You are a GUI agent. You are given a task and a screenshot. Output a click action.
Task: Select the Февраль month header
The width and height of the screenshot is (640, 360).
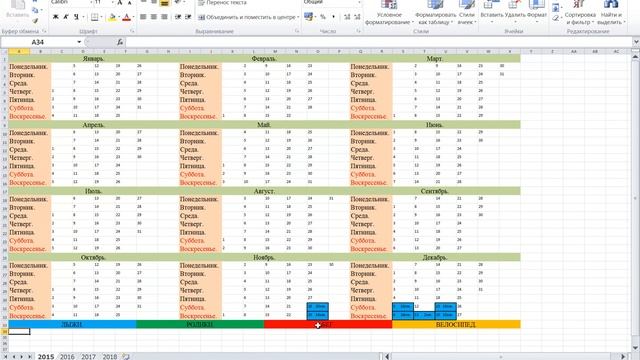[264, 59]
